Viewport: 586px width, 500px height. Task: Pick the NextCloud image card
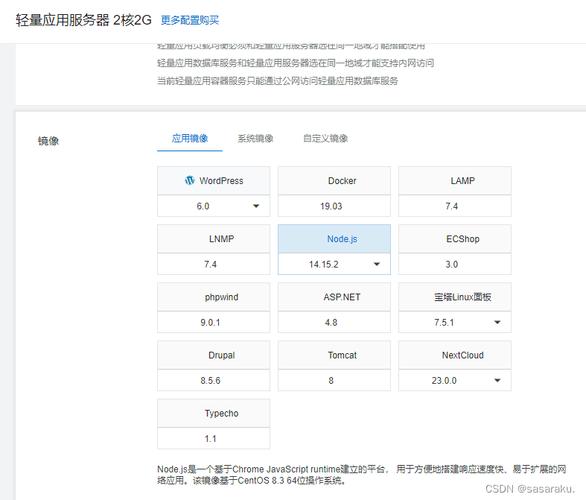click(x=455, y=355)
